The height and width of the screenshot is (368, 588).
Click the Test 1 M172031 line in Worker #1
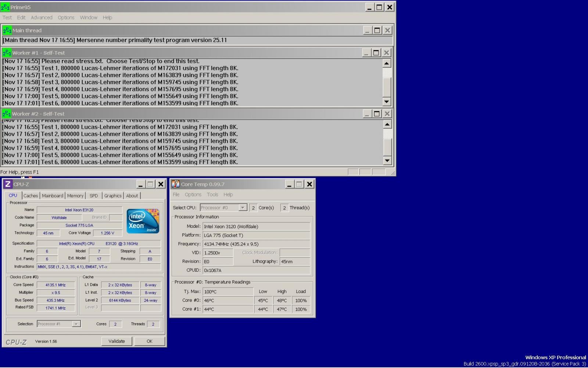[x=120, y=68]
